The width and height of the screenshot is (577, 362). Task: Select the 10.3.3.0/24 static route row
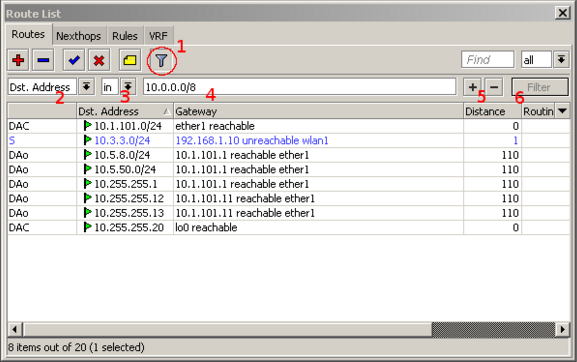[288, 141]
